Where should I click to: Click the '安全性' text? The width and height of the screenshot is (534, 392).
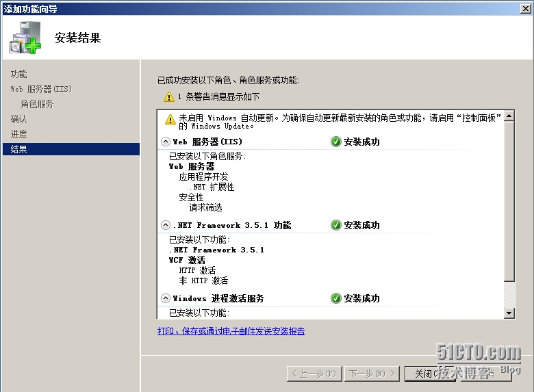point(191,197)
